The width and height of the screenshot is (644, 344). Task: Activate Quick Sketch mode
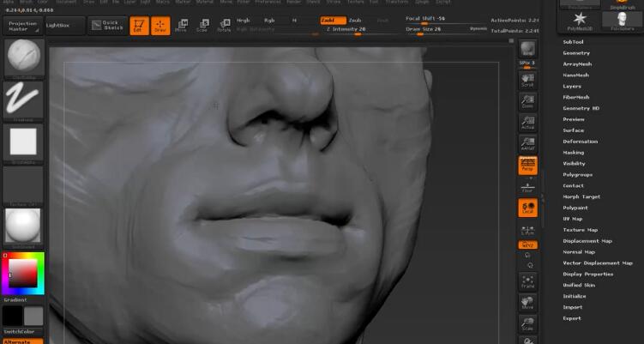(x=107, y=26)
